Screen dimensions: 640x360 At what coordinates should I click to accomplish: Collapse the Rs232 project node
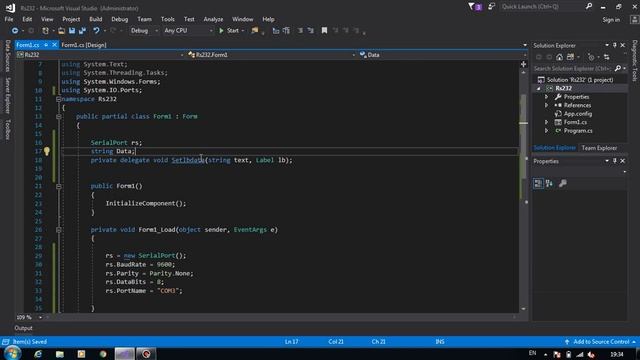tap(539, 89)
